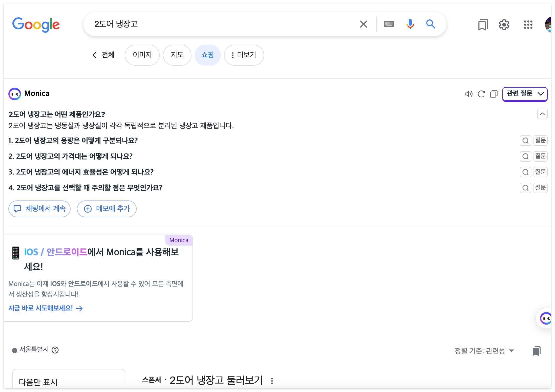
Task: Copy the Monica answer
Action: (494, 94)
